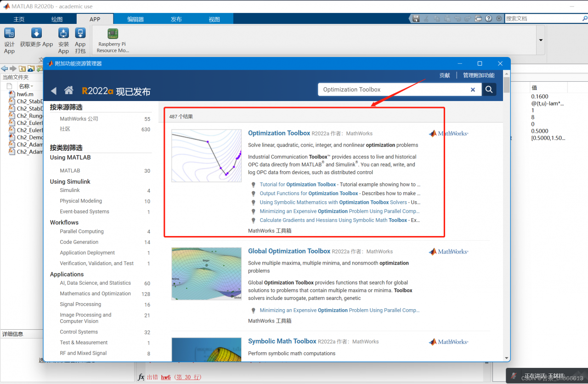Image resolution: width=588 pixels, height=384 pixels.
Task: Open the Optimization Toolbox result title
Action: (279, 133)
